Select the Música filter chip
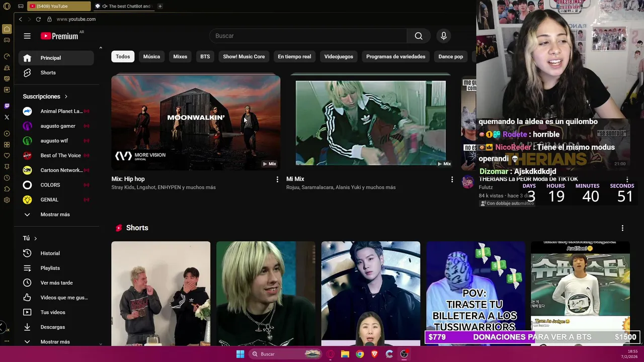This screenshot has height=362, width=644. click(151, 56)
